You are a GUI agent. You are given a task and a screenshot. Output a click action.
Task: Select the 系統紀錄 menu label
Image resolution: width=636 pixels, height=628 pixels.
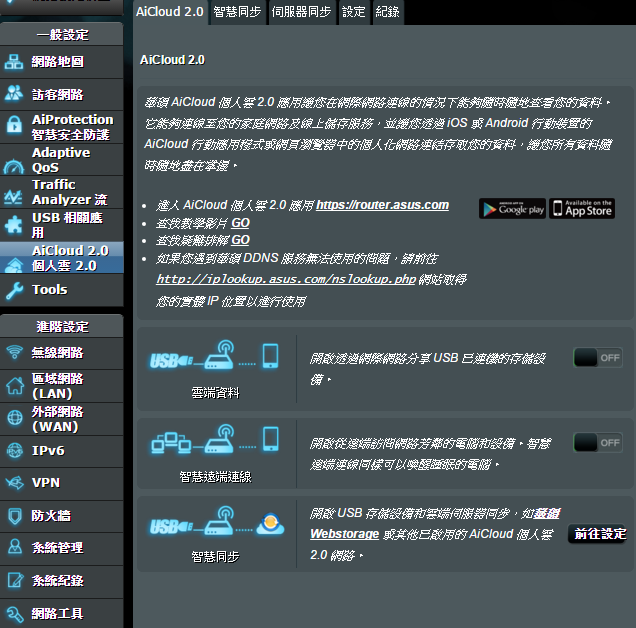coord(58,581)
